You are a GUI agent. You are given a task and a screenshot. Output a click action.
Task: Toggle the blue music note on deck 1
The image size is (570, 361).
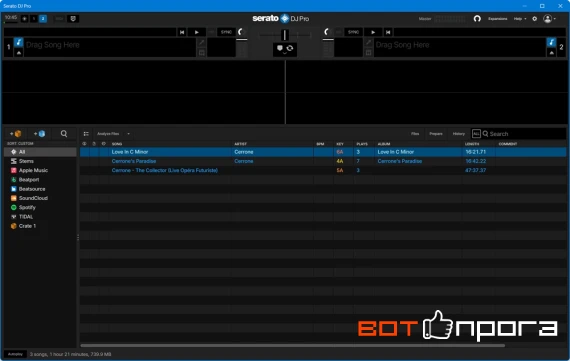(19, 43)
